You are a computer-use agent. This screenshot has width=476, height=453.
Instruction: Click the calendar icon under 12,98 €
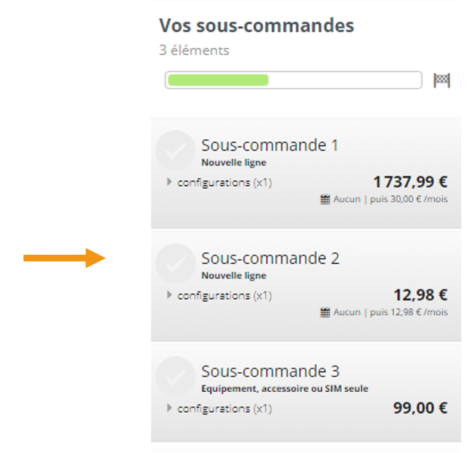click(325, 313)
